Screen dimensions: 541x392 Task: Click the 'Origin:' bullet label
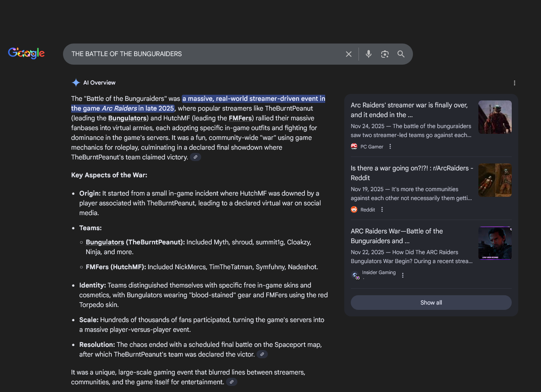(90, 194)
